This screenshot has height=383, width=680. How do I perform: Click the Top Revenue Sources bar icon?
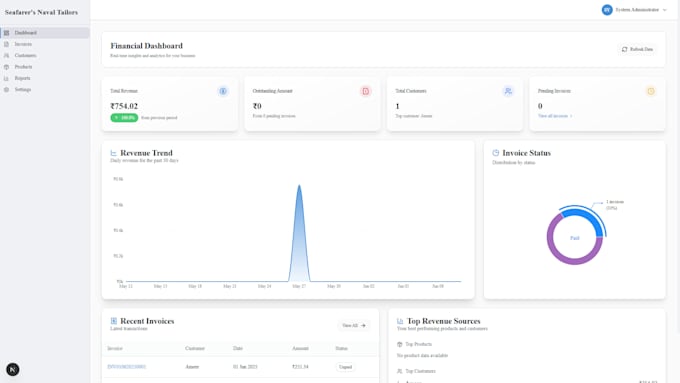pyautogui.click(x=400, y=321)
